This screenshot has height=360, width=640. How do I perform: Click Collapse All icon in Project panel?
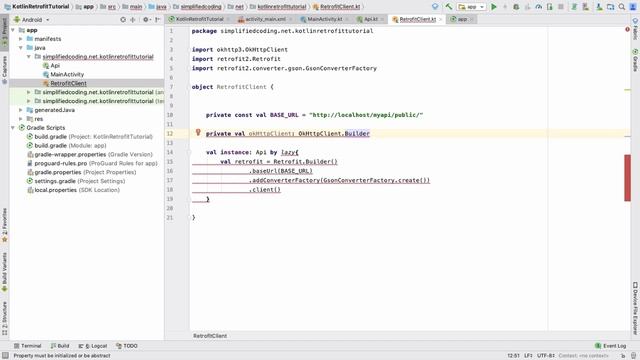click(x=133, y=19)
